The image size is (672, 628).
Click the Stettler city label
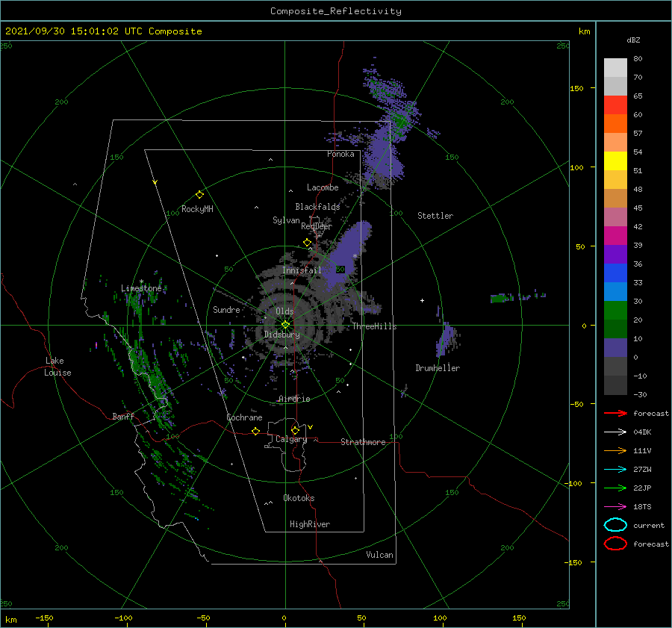[435, 216]
